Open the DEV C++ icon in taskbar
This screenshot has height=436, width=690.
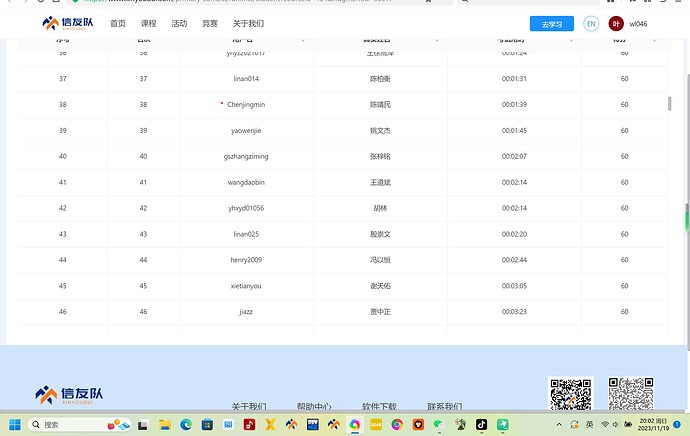pos(312,425)
